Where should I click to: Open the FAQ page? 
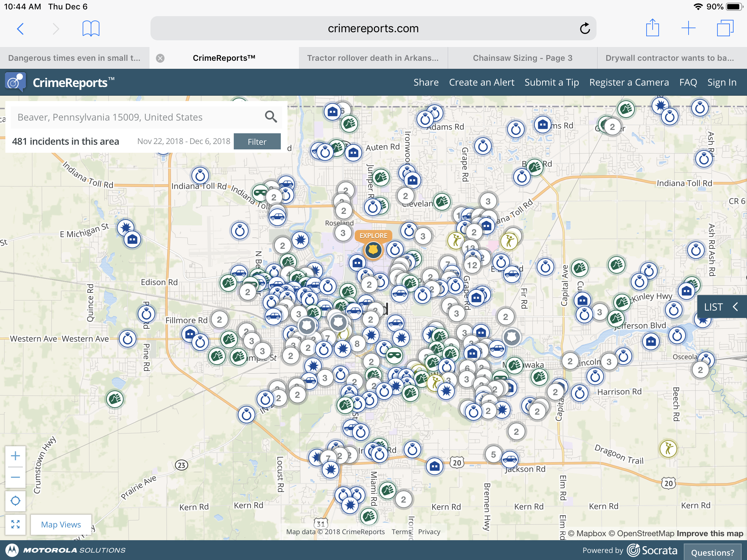tap(688, 82)
